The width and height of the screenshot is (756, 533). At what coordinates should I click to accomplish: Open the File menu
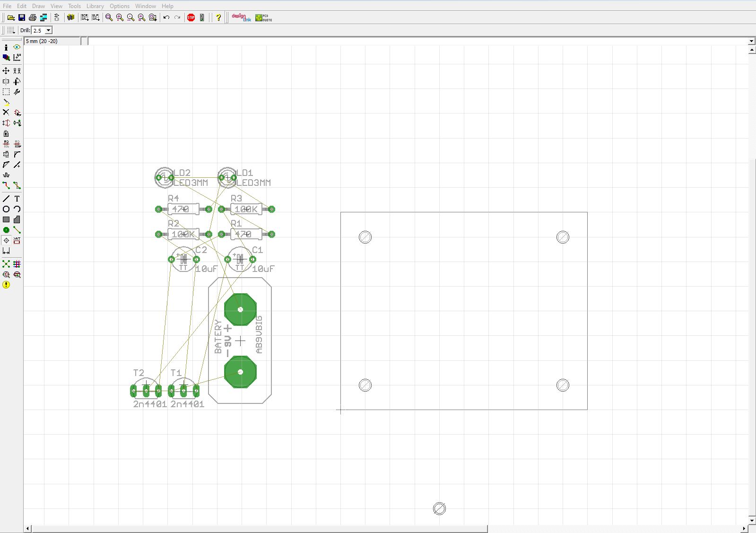pyautogui.click(x=7, y=6)
